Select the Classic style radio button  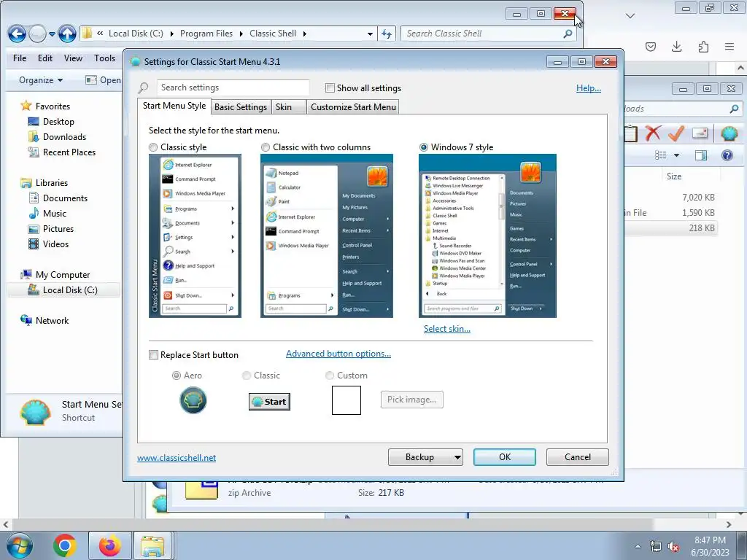click(x=153, y=147)
